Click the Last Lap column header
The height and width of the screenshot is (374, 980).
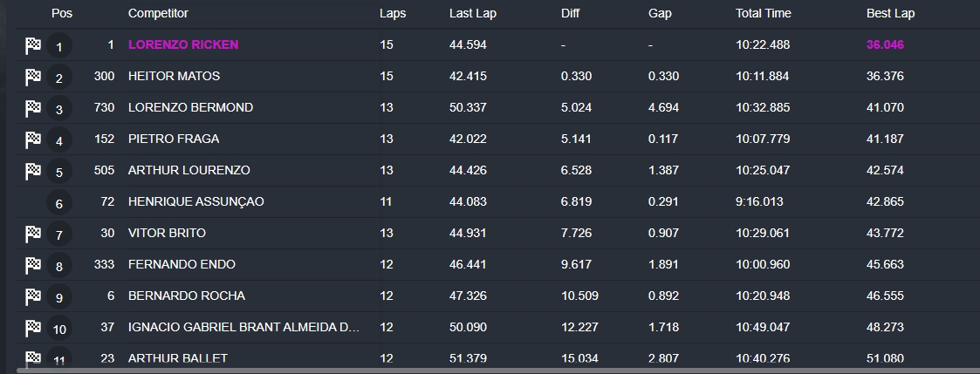472,13
